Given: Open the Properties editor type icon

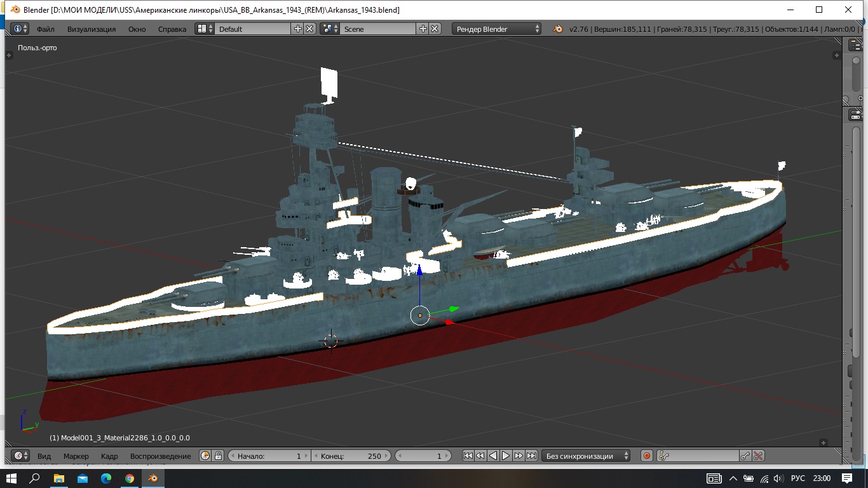Looking at the screenshot, I should pyautogui.click(x=855, y=115).
